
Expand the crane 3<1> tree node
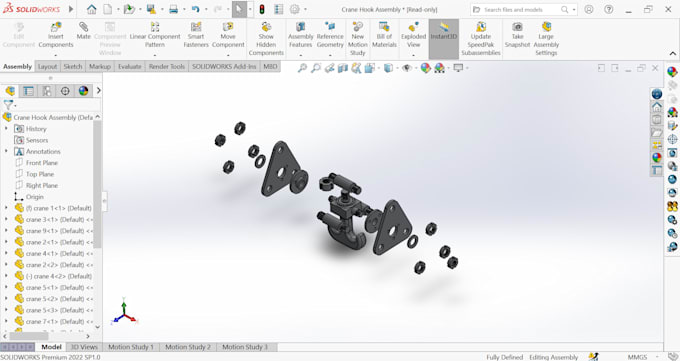[x=6, y=220]
